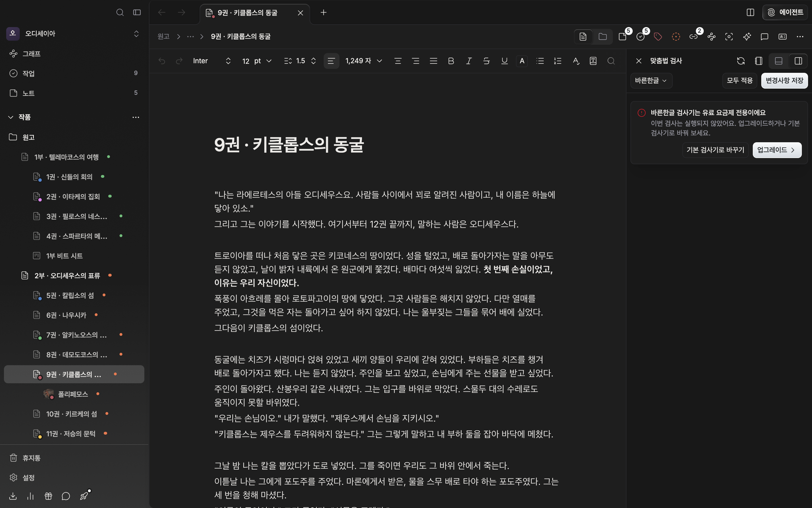Open the graph nodes icon in the header toolbar
Screen dimensions: 812x508
pos(711,36)
